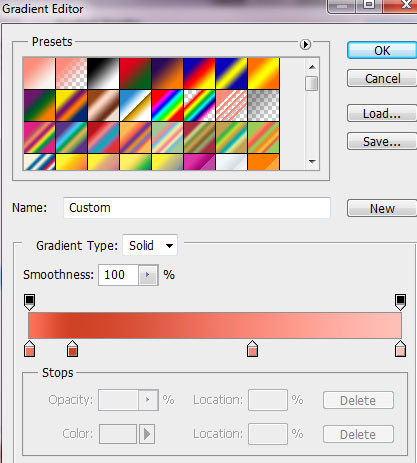Select the right opacity stop above gradient bar
The width and height of the screenshot is (417, 463).
(x=400, y=302)
